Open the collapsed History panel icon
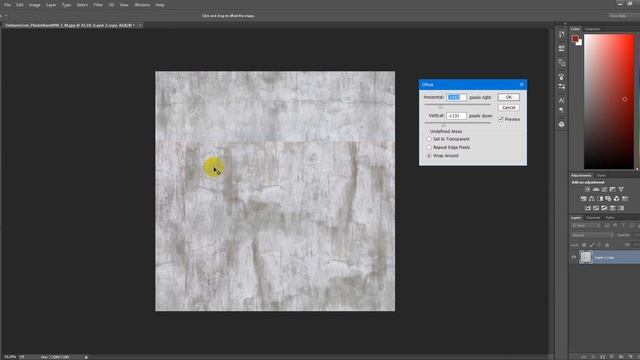This screenshot has width=640, height=360. pos(562,35)
